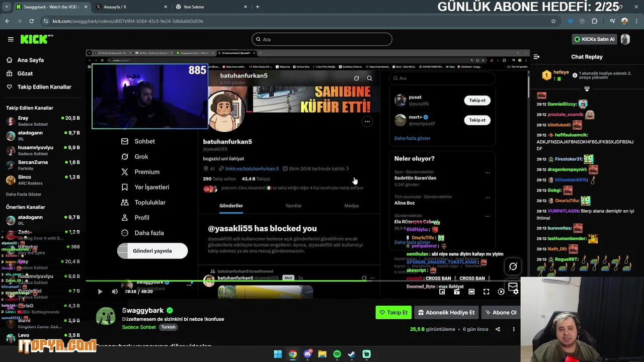Click the Turkish language tag

(168, 327)
